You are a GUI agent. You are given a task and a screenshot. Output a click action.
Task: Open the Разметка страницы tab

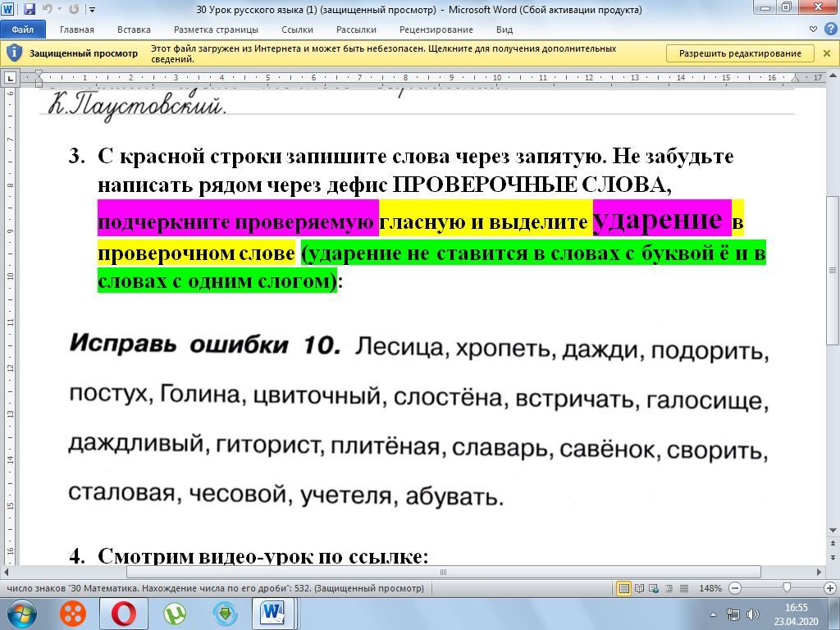216,30
